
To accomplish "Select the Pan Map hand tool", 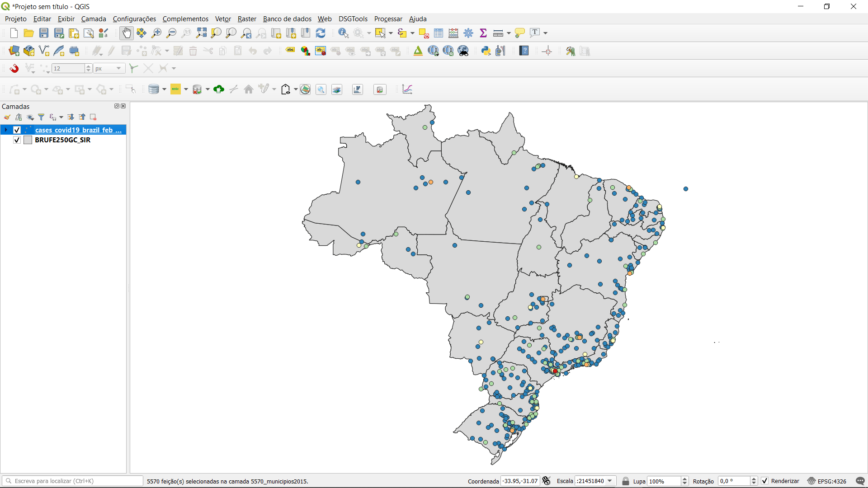I will [x=127, y=33].
